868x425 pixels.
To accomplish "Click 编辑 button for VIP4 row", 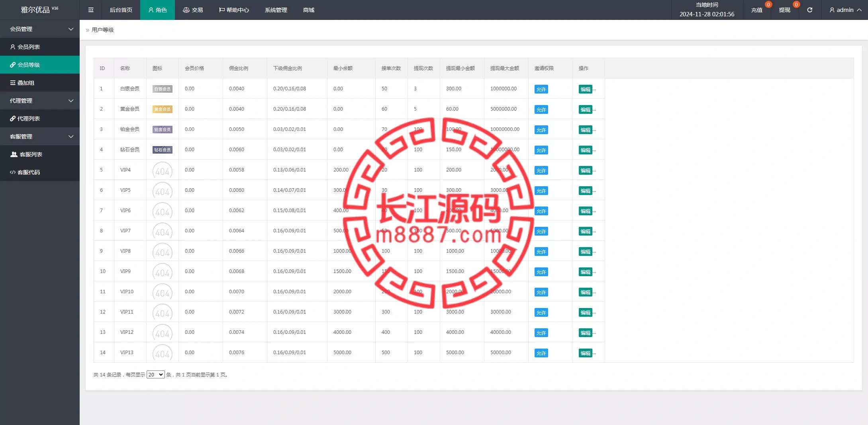I will (x=585, y=170).
